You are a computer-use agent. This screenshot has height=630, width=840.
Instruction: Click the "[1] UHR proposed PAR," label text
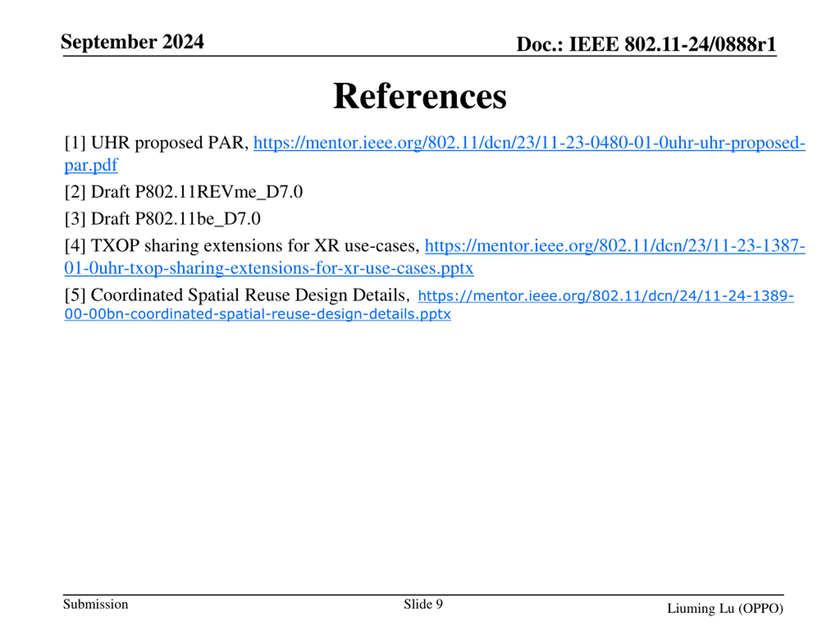coord(157,143)
